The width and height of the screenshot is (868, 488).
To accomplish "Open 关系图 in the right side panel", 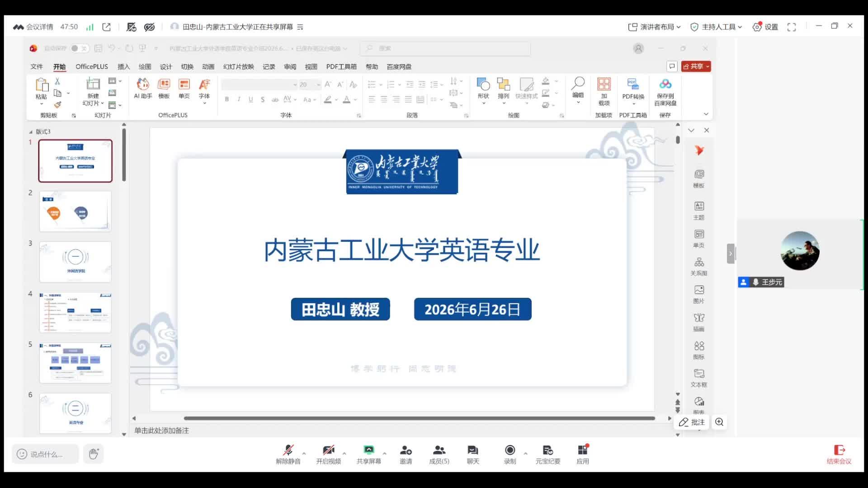I will coord(699,266).
